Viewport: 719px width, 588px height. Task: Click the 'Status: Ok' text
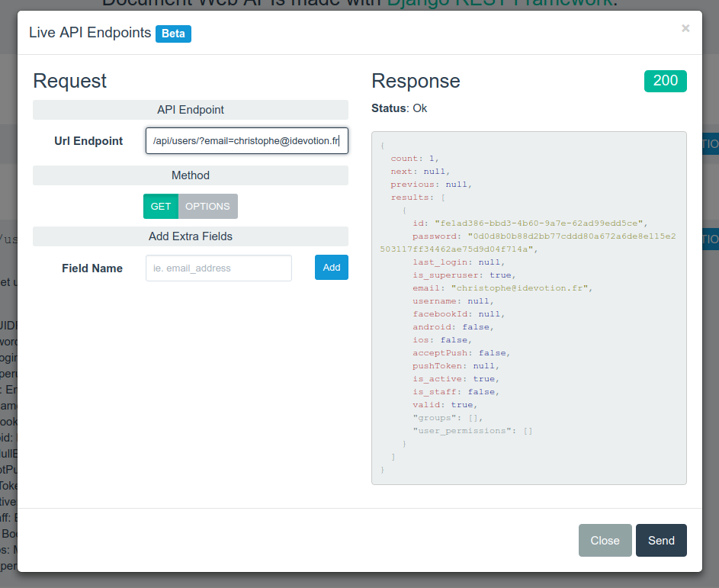pos(399,108)
